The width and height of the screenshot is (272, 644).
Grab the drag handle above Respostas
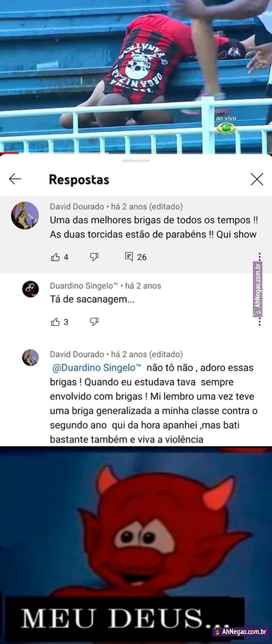click(x=136, y=161)
